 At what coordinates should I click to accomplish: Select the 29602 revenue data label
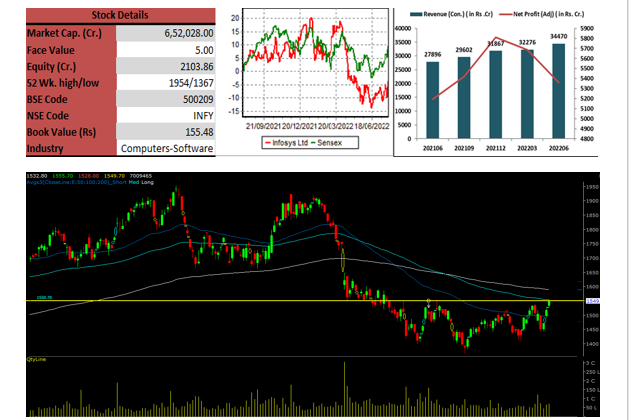pos(464,50)
